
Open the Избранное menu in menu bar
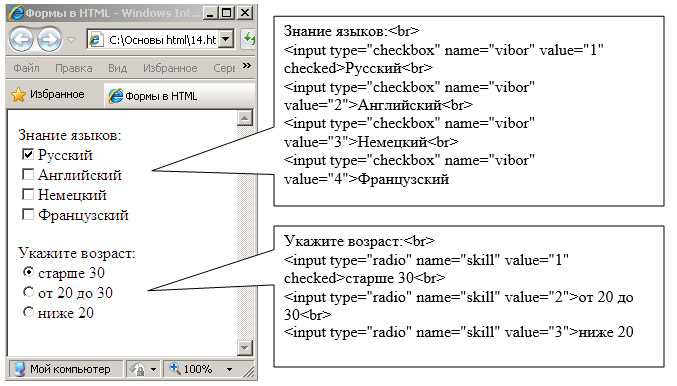click(x=170, y=68)
